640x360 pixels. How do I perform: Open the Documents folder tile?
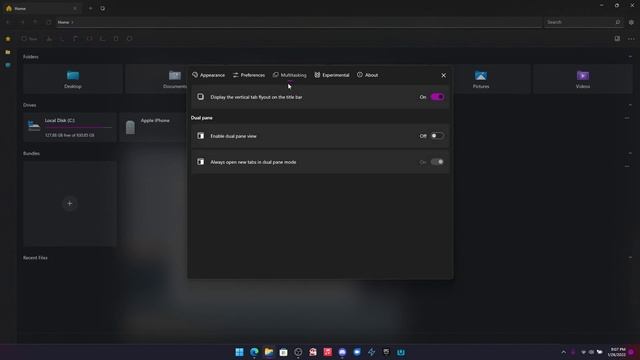pyautogui.click(x=175, y=79)
